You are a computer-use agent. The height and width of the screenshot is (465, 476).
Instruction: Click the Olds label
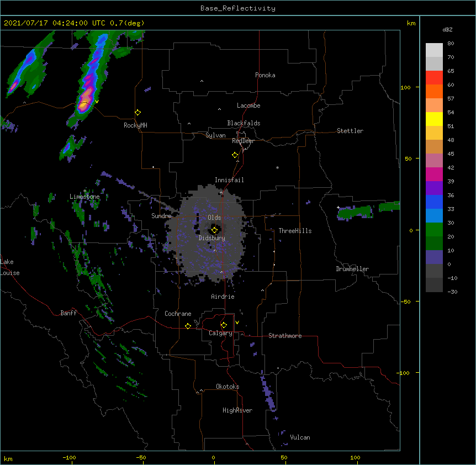214,218
